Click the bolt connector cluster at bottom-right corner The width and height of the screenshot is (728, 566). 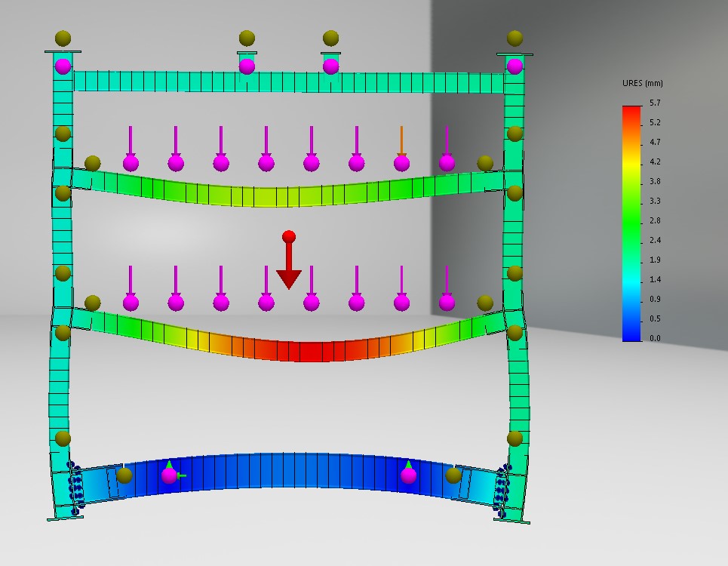click(x=502, y=489)
